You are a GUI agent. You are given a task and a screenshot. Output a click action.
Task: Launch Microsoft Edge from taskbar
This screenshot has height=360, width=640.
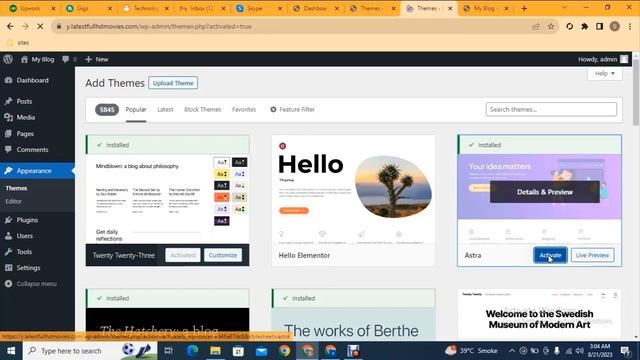pos(192,351)
